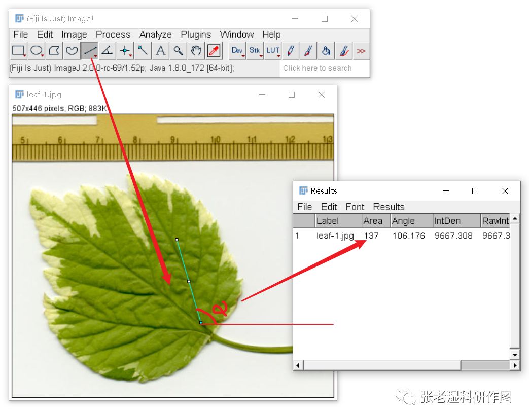Select the last brush tool icon
The height and width of the screenshot is (420, 529).
[x=344, y=51]
